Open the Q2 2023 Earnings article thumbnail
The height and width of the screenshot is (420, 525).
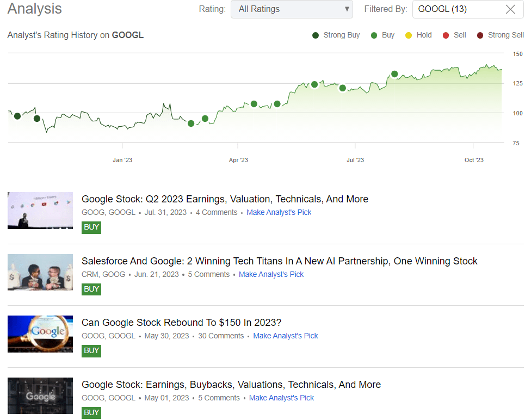coord(40,210)
